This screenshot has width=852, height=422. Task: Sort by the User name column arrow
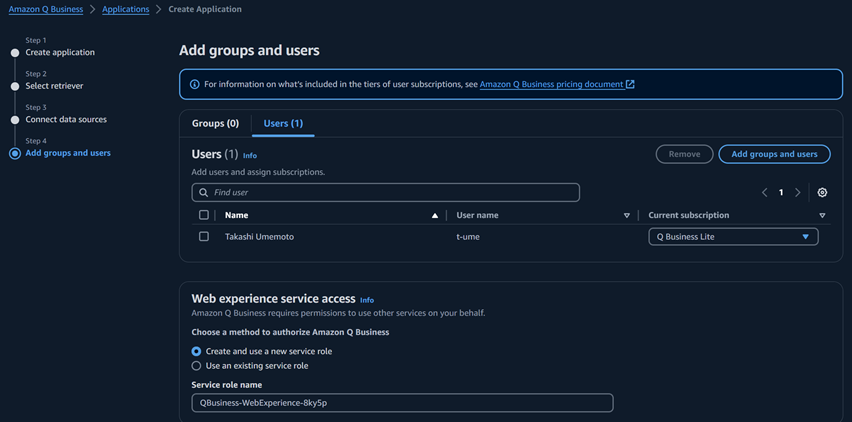(x=627, y=216)
